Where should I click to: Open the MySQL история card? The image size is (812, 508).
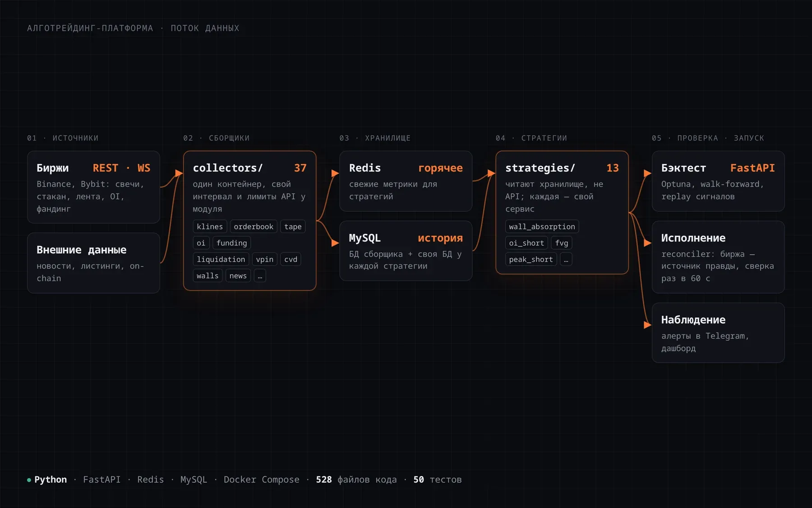(x=406, y=251)
